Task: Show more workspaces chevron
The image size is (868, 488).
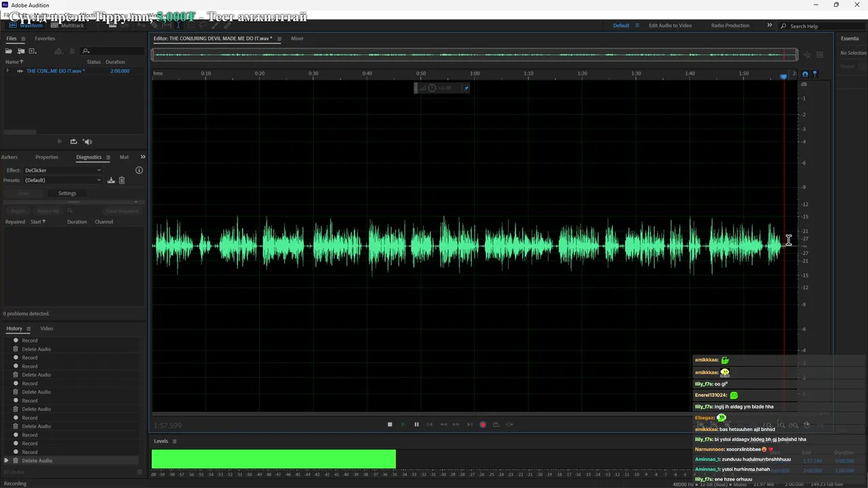Action: tap(770, 26)
